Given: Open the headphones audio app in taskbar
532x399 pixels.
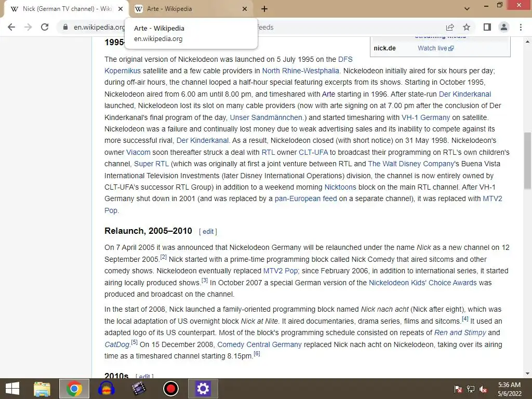Looking at the screenshot, I should (x=106, y=389).
